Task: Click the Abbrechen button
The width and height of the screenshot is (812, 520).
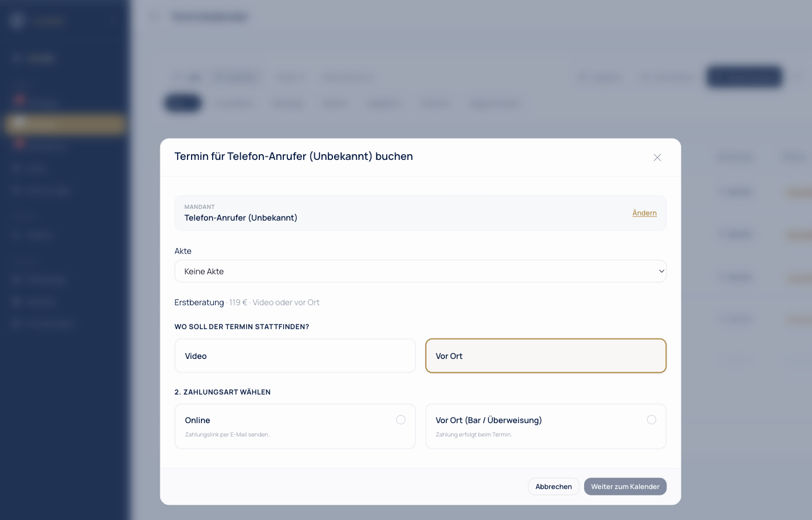Action: click(x=553, y=487)
